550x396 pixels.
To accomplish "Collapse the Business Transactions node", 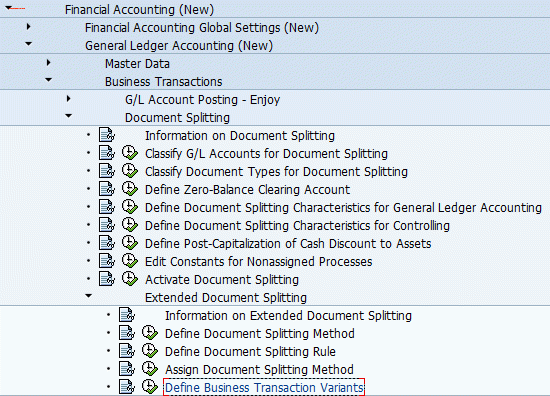I will click(x=49, y=80).
